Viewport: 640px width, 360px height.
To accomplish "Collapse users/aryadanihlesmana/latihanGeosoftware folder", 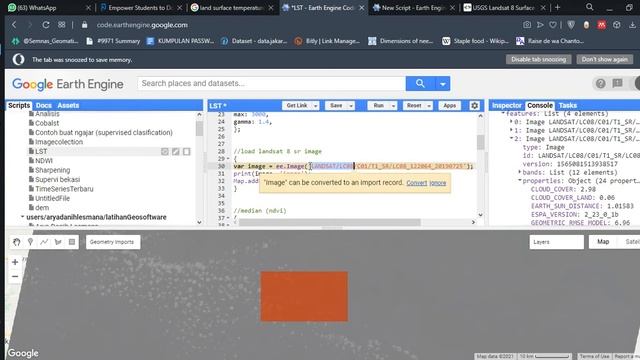I will pyautogui.click(x=22, y=217).
